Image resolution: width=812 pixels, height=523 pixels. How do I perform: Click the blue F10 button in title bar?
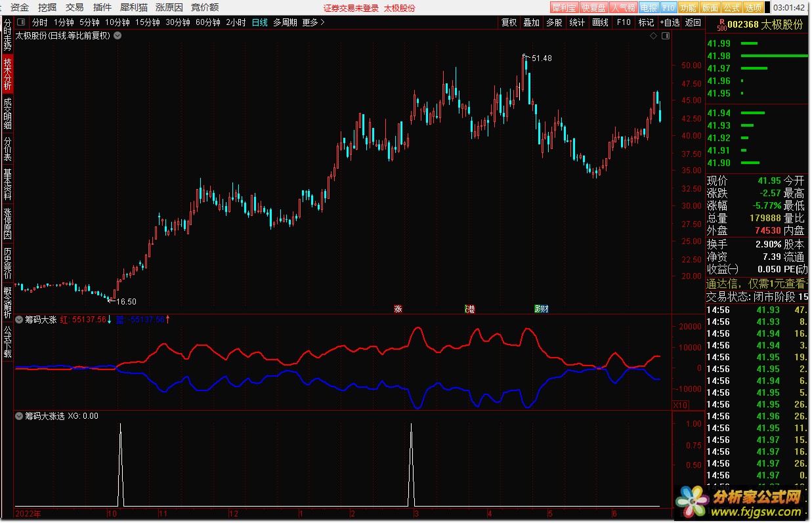[668, 8]
